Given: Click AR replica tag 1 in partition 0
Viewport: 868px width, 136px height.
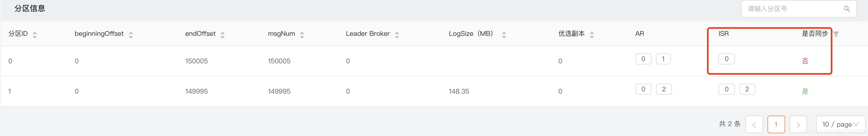Looking at the screenshot, I should 663,59.
